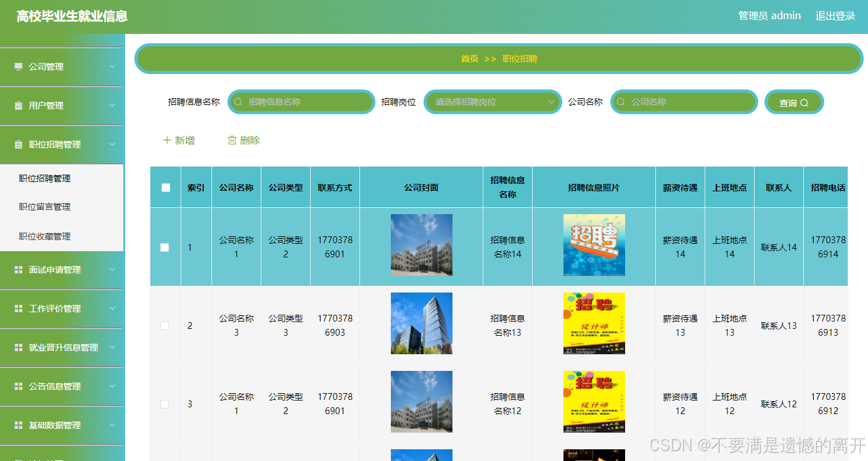Click the 公司名称 column header
This screenshot has width=868, height=461.
coord(236,188)
